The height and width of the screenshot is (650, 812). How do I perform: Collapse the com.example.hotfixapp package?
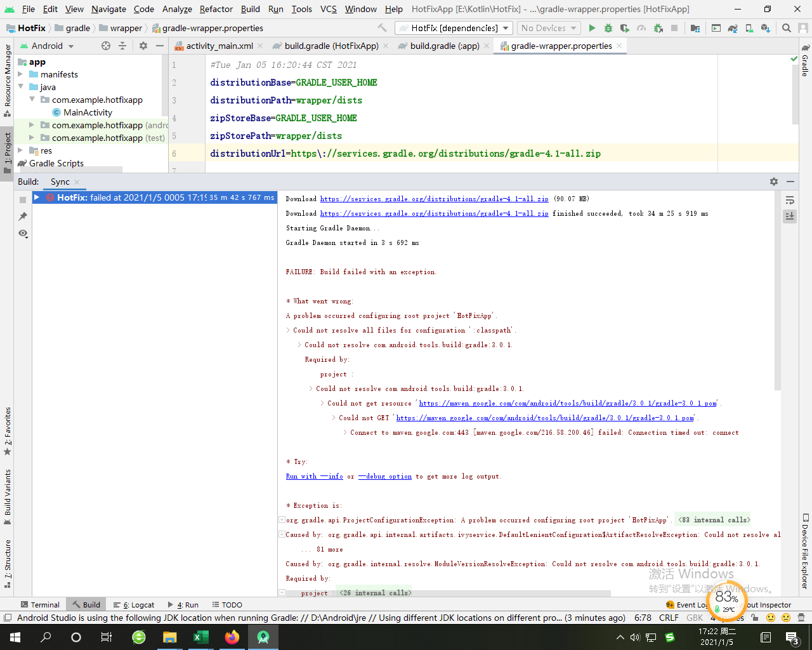pyautogui.click(x=32, y=100)
